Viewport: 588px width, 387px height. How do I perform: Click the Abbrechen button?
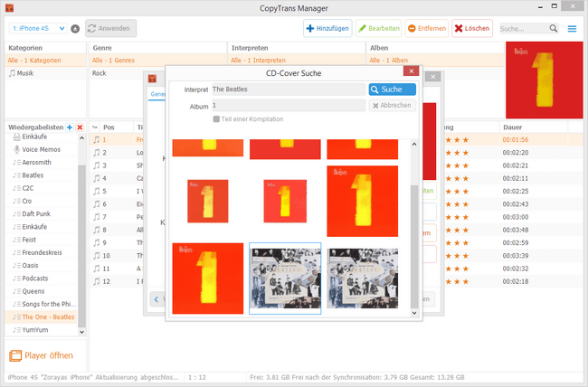393,106
